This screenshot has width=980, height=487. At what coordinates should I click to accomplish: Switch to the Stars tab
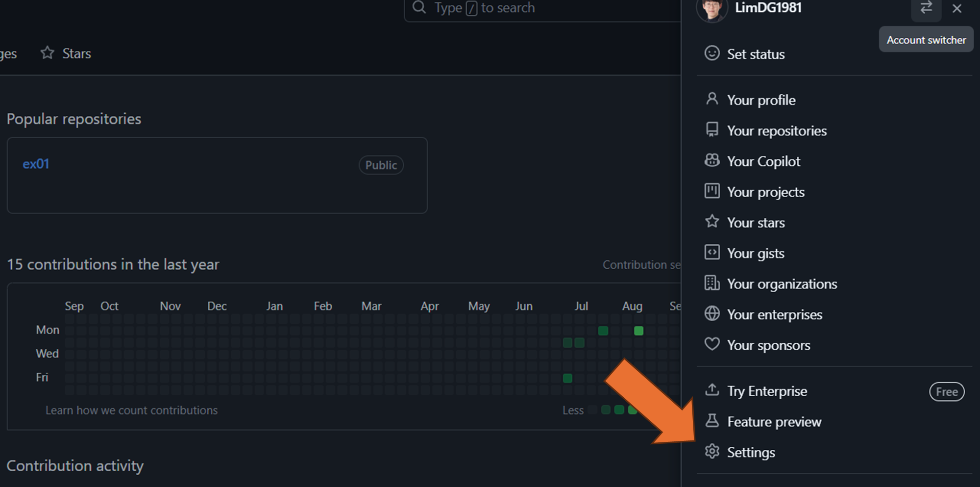tap(66, 53)
